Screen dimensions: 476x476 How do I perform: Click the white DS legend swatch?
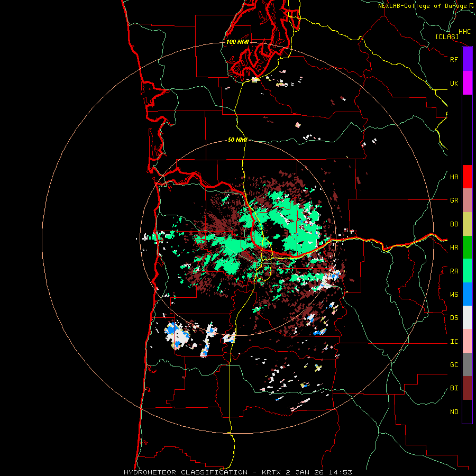(467, 317)
